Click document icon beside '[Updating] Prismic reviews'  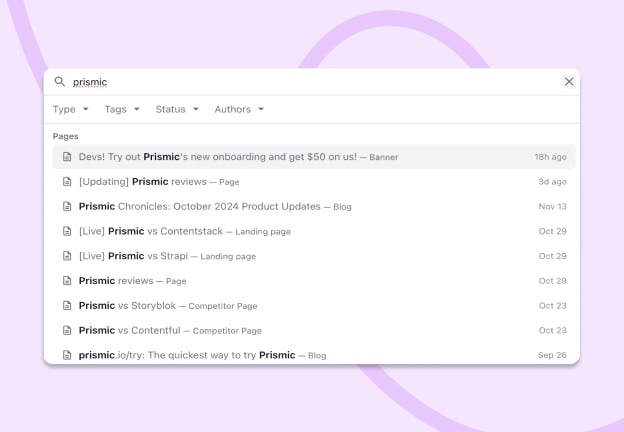point(67,182)
